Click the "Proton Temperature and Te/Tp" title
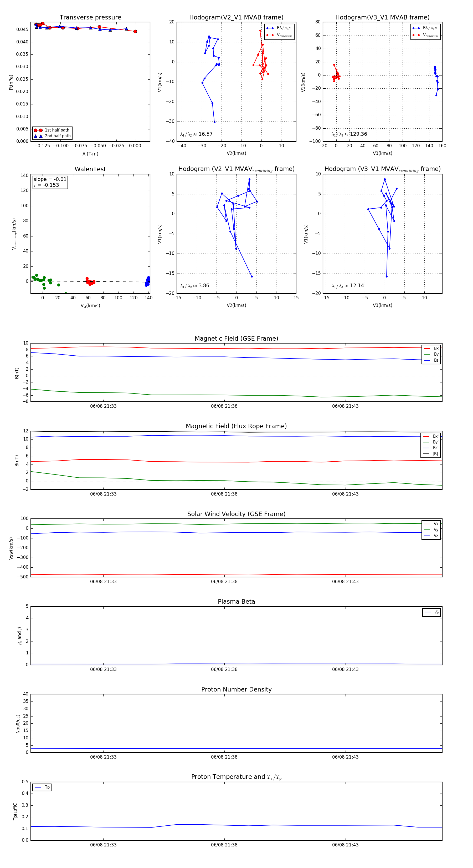The height and width of the screenshot is (868, 473). tap(236, 777)
